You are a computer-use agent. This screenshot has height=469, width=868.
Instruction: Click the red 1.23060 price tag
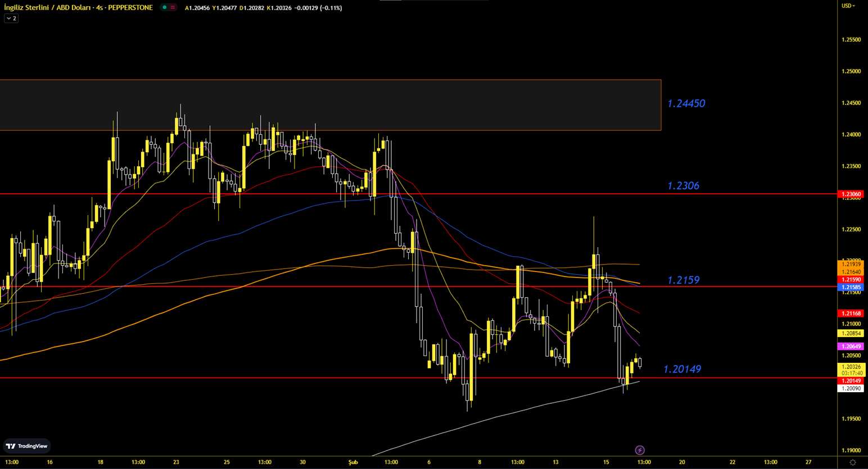(x=851, y=194)
